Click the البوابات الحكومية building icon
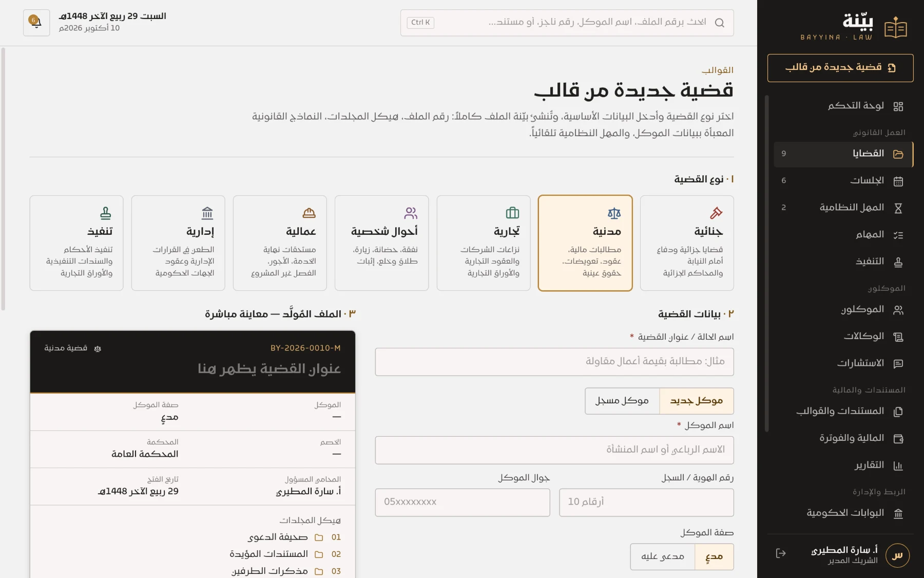 point(898,514)
